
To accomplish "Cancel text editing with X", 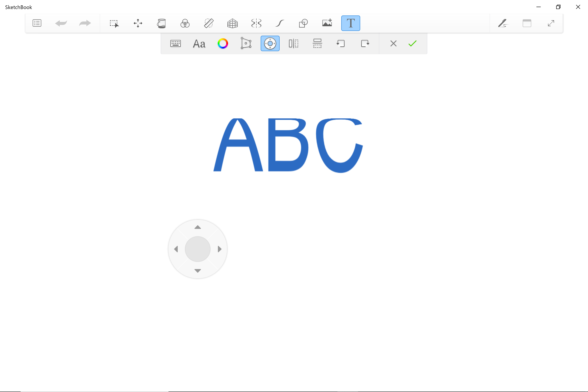I will point(394,43).
